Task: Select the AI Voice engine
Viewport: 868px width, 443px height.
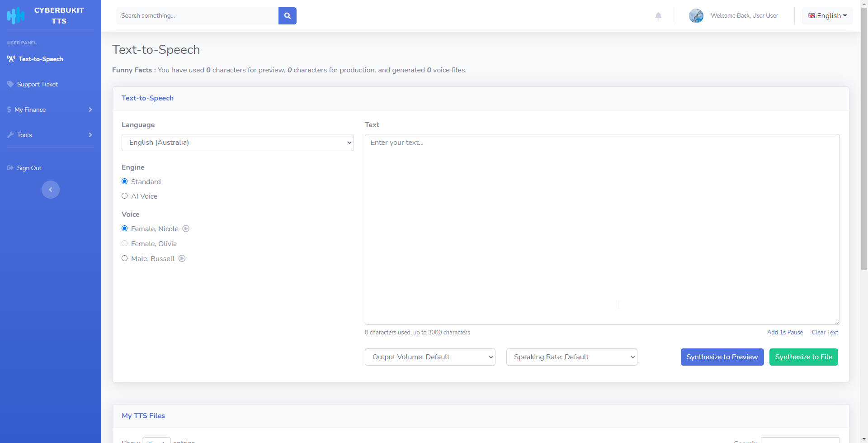Action: click(125, 195)
